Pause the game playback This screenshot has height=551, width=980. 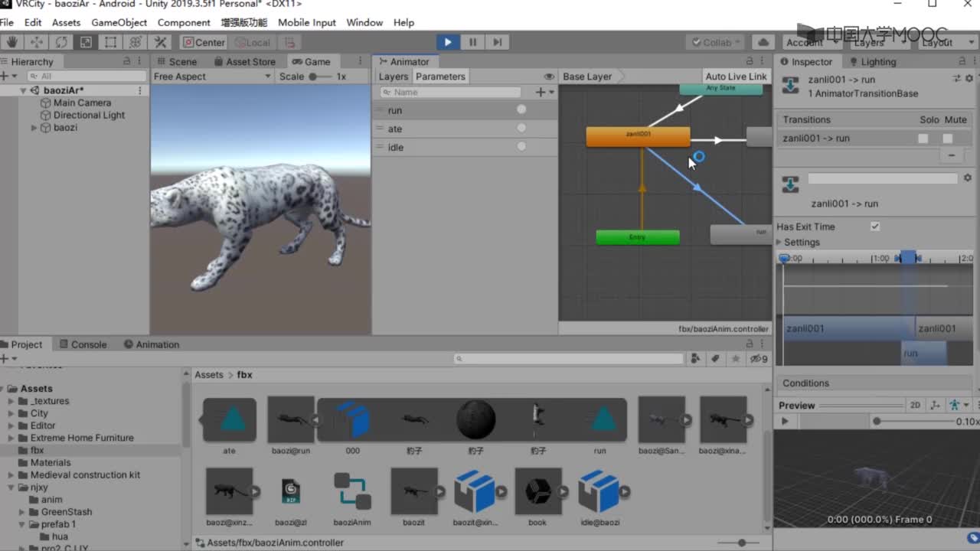[x=472, y=42]
